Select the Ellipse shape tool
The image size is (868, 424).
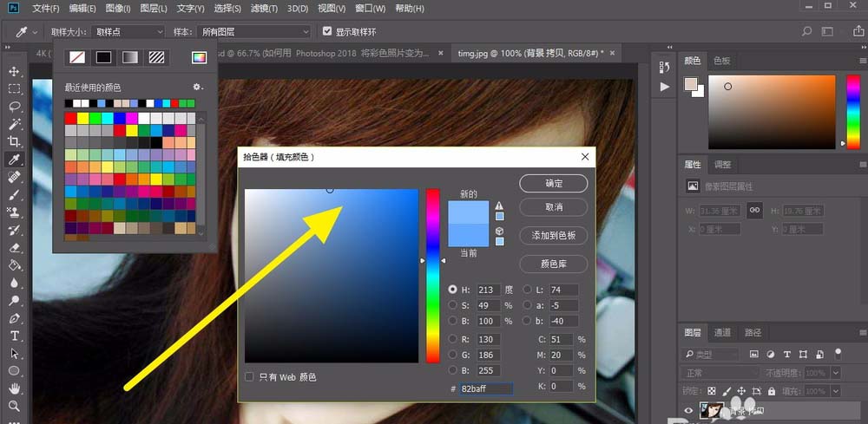pyautogui.click(x=15, y=371)
